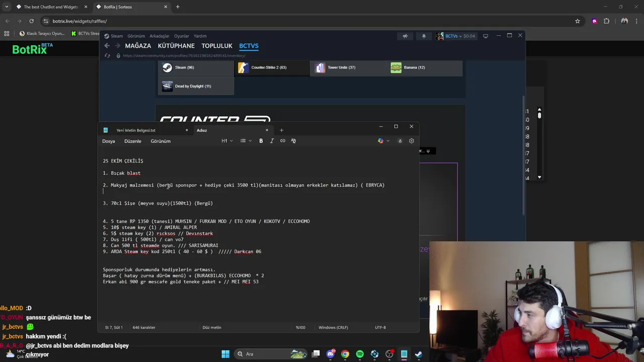This screenshot has height=362, width=644.
Task: Go to MAĞAZA in Steam
Action: (x=138, y=46)
